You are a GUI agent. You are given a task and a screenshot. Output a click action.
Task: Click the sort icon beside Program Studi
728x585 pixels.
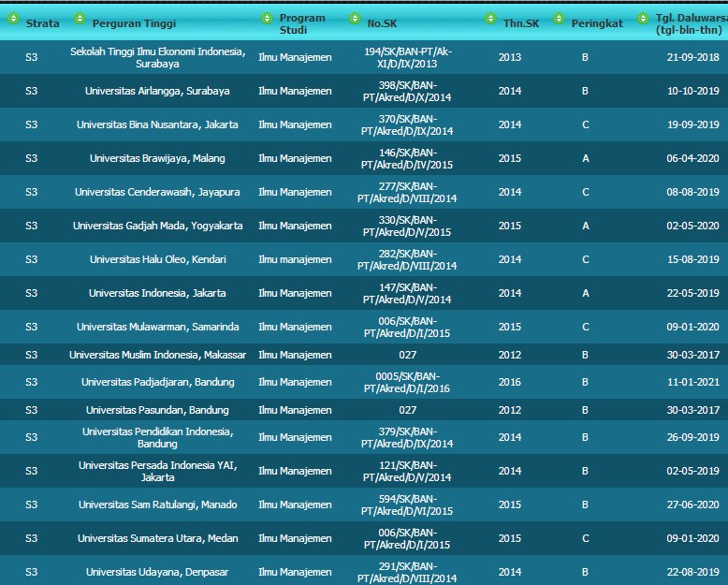pos(267,18)
